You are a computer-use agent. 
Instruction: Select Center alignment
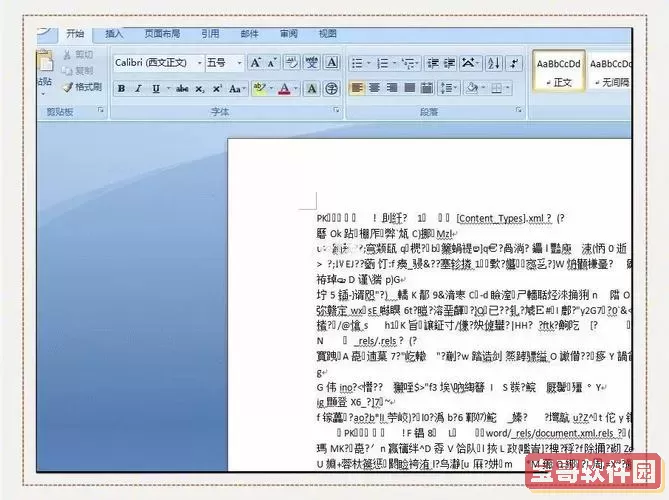(375, 88)
